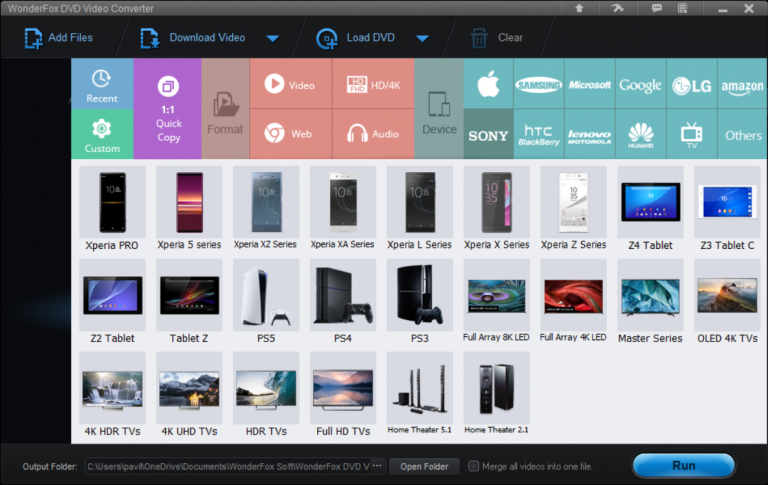Choose the Full Array 4K LED profile
The image size is (768, 485).
point(574,302)
